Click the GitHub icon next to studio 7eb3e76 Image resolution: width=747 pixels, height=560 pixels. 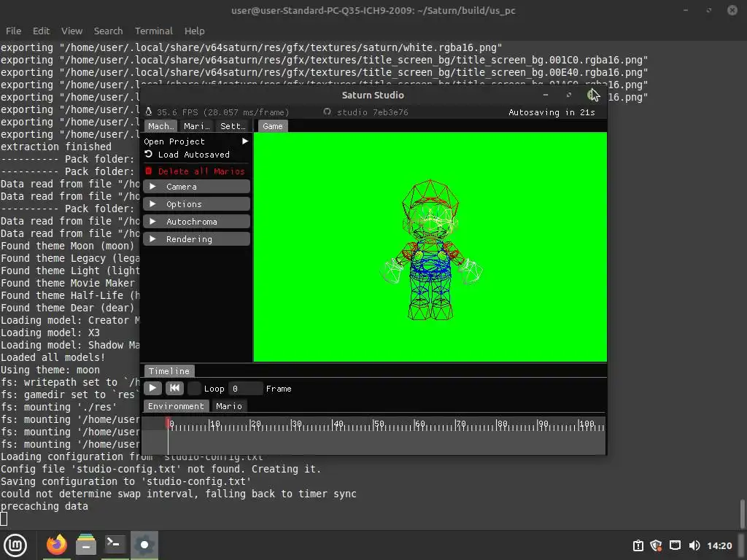pos(327,112)
